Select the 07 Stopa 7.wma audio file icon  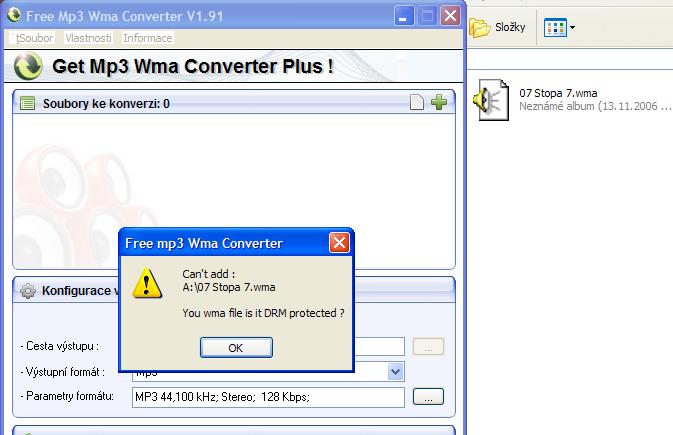[x=492, y=100]
